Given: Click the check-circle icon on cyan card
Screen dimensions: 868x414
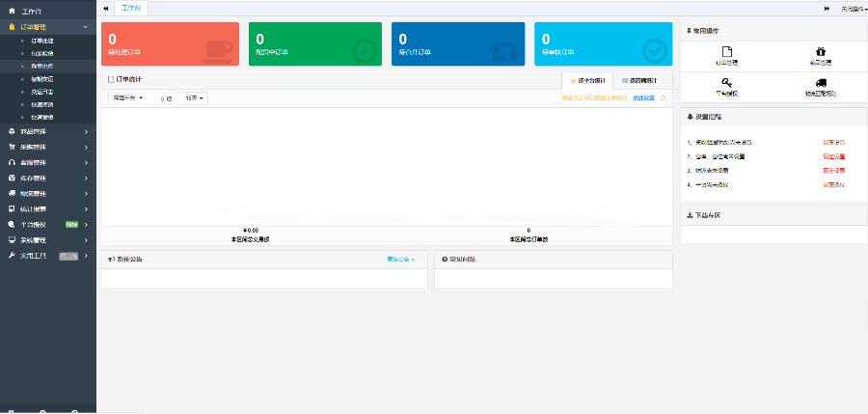Looking at the screenshot, I should [x=655, y=51].
